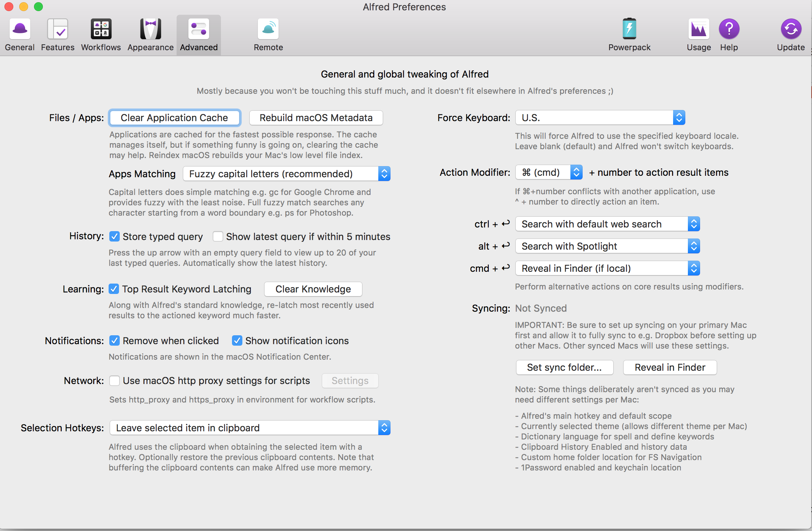Open the Update refresh icon

point(791,29)
